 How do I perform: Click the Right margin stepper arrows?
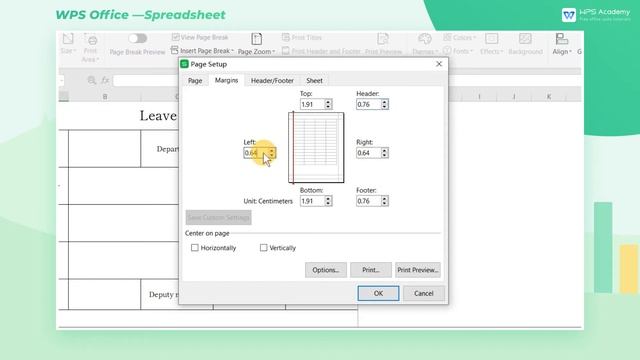coord(384,153)
